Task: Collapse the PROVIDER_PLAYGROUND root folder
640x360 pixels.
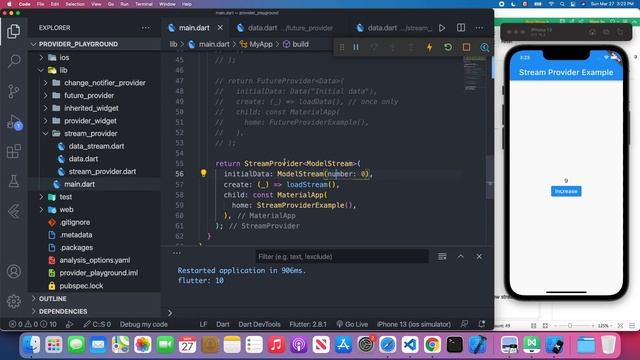Action: click(78, 44)
